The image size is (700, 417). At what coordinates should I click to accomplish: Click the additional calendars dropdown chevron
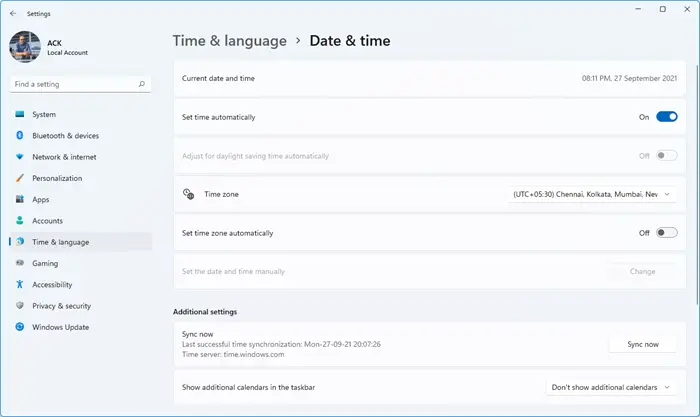[x=667, y=387]
